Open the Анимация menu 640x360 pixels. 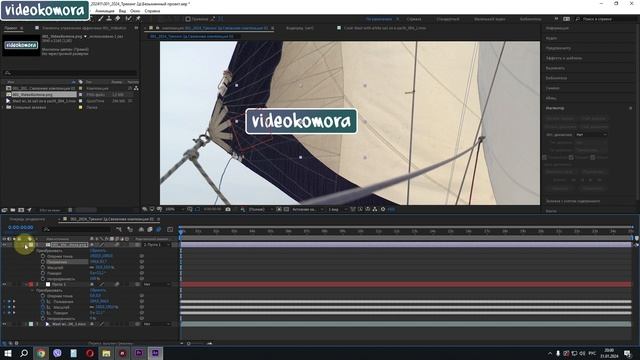coord(105,11)
